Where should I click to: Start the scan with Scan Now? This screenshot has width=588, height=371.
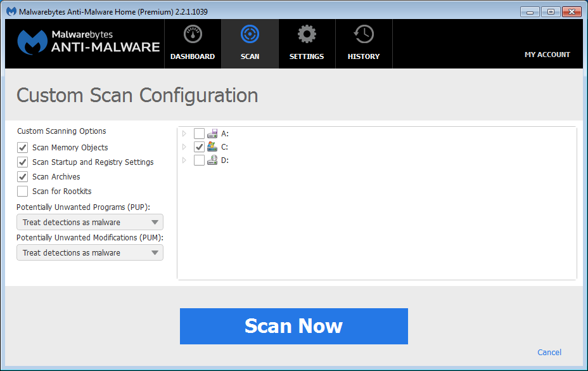click(294, 327)
